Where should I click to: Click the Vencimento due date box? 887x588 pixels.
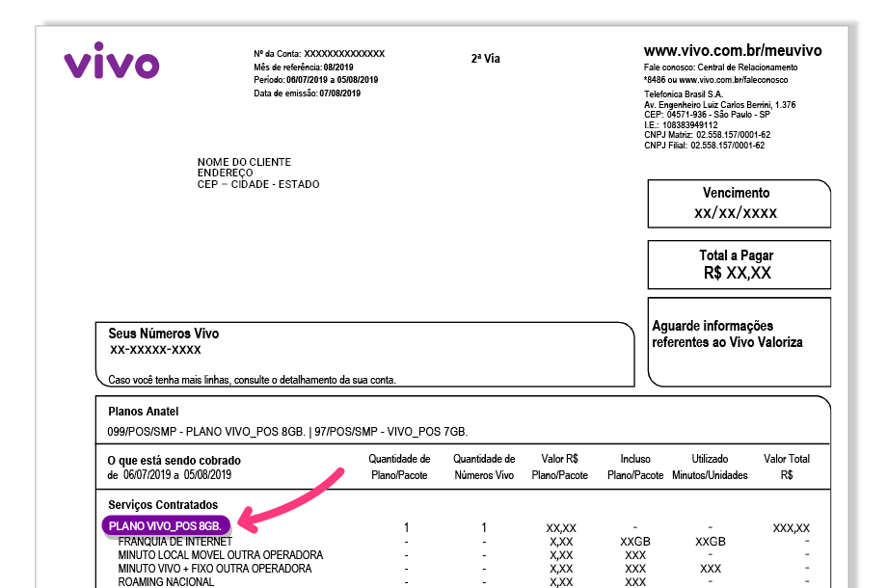click(739, 203)
